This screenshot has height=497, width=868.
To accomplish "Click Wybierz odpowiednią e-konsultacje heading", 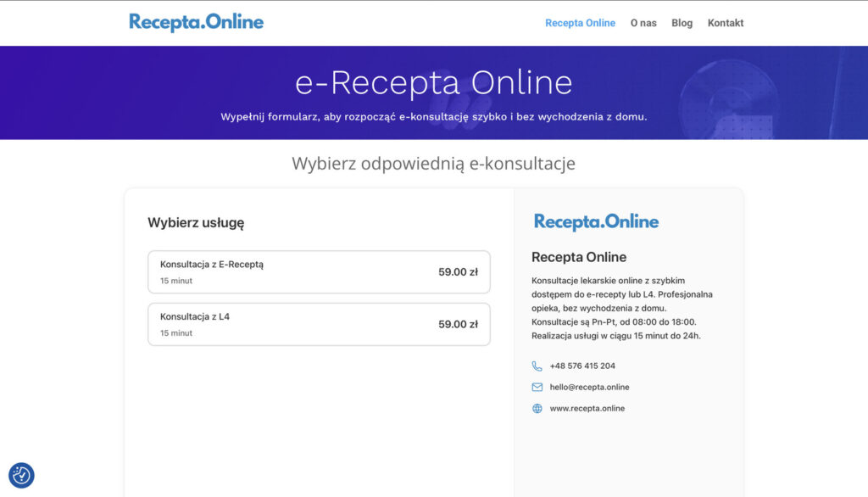I will [x=433, y=164].
